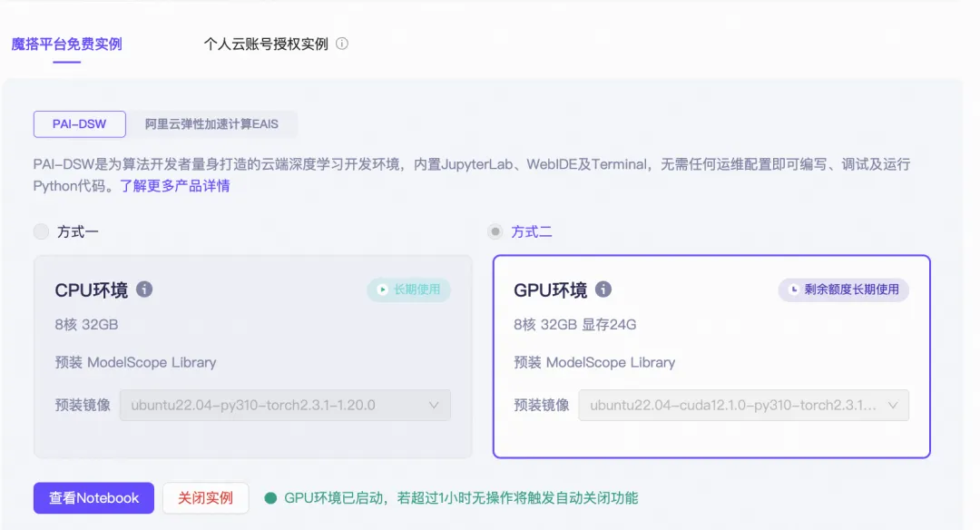Image resolution: width=980 pixels, height=530 pixels.
Task: Click the 剩余额度长期使用 badge on the GPU card
Action: click(x=843, y=290)
